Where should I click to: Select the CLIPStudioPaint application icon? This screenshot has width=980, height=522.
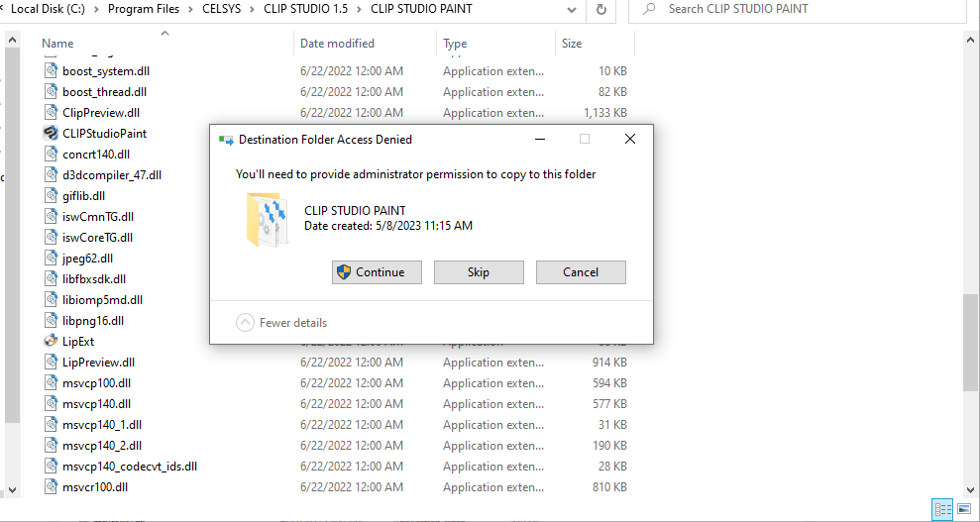pyautogui.click(x=51, y=133)
